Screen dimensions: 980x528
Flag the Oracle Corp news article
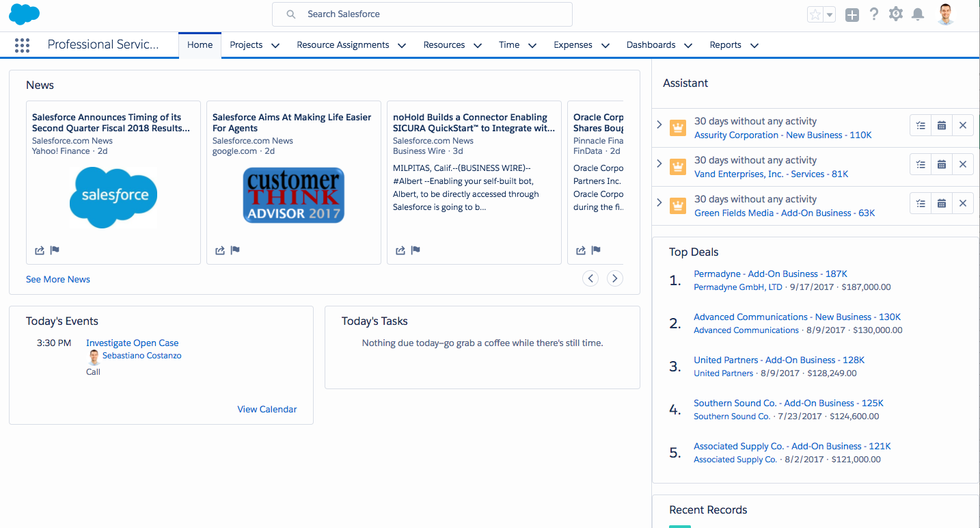click(x=596, y=250)
